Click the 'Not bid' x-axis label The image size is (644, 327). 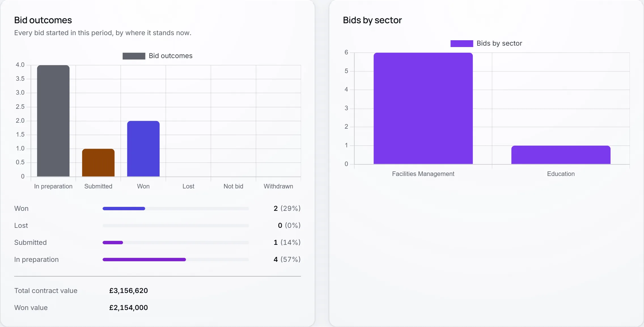233,186
